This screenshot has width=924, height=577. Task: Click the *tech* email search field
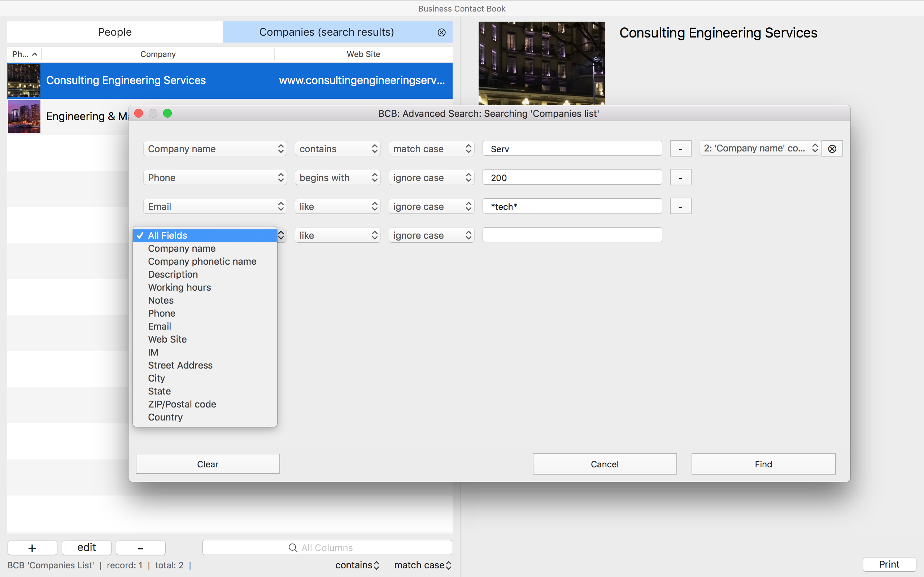572,206
